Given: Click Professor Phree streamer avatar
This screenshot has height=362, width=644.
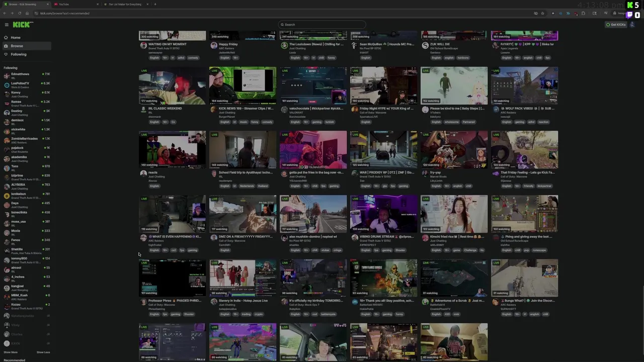Looking at the screenshot, I should pyautogui.click(x=143, y=302).
